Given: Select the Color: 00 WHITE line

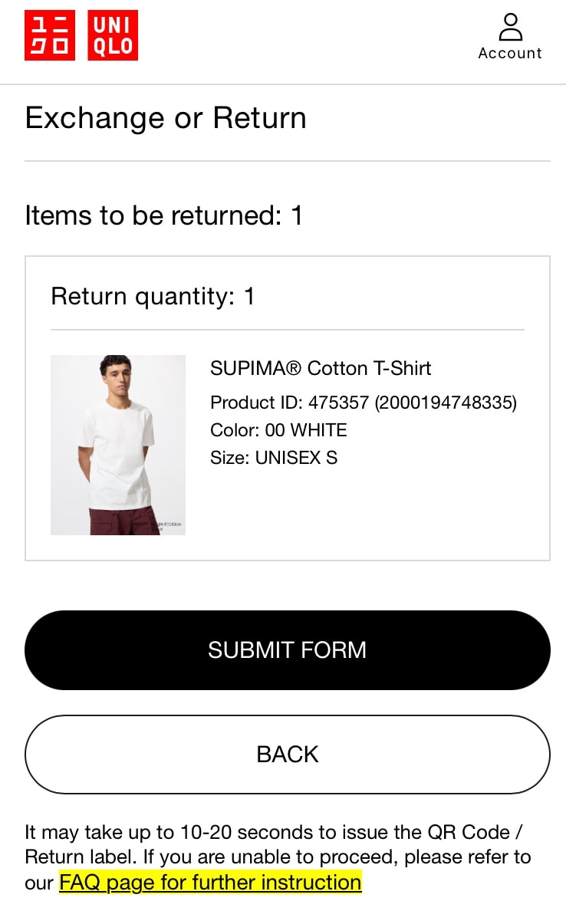Looking at the screenshot, I should [278, 430].
